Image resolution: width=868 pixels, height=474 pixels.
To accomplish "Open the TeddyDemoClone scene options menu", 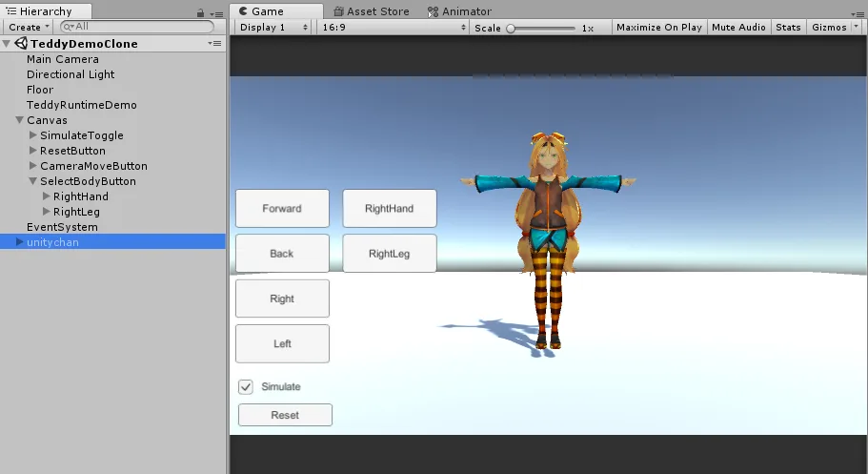I will pyautogui.click(x=214, y=43).
